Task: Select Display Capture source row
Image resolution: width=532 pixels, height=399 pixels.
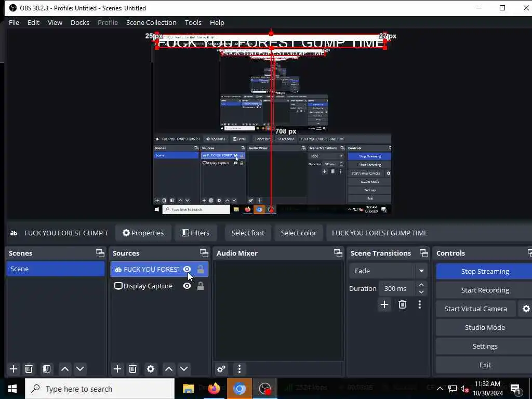Action: (159, 286)
